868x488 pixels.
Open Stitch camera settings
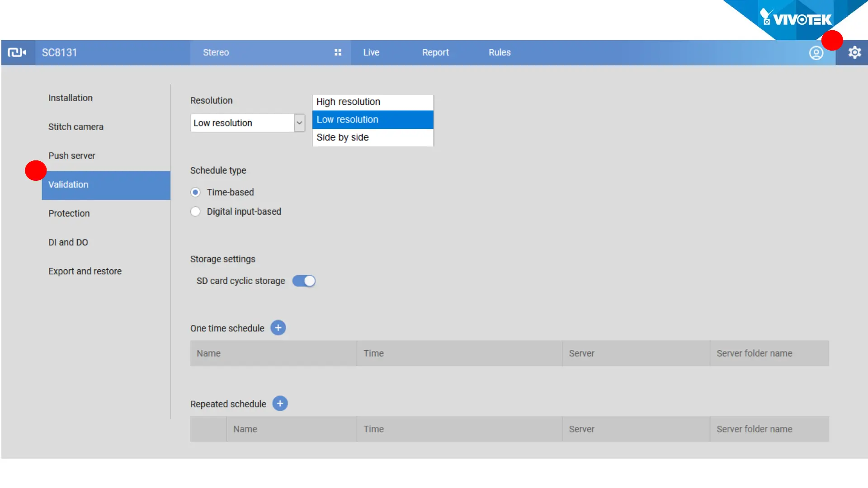(76, 127)
